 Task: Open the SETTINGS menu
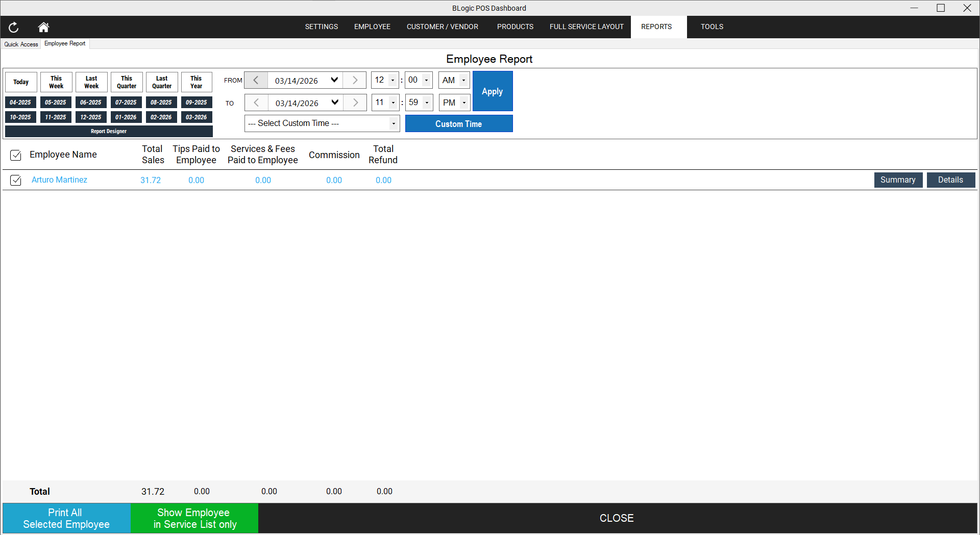click(322, 27)
